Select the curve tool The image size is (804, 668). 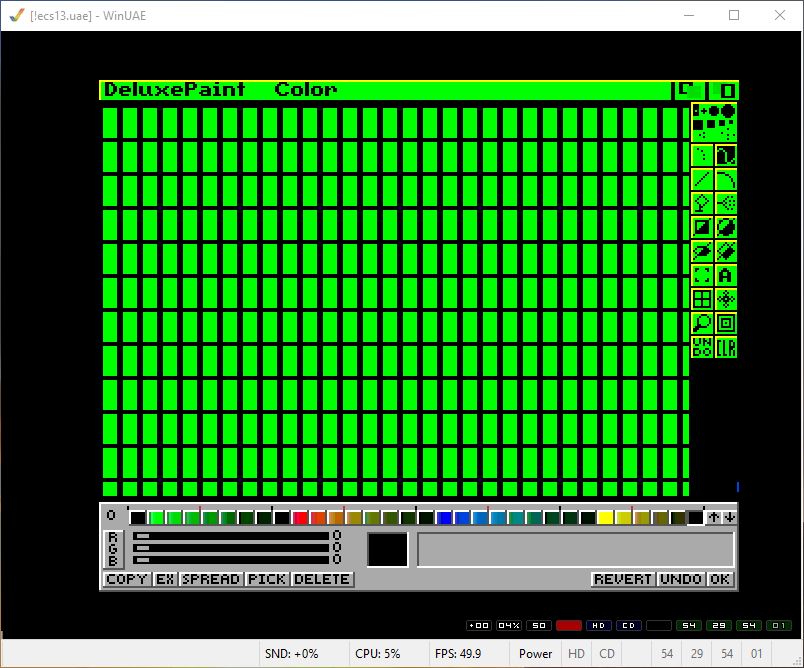(726, 179)
